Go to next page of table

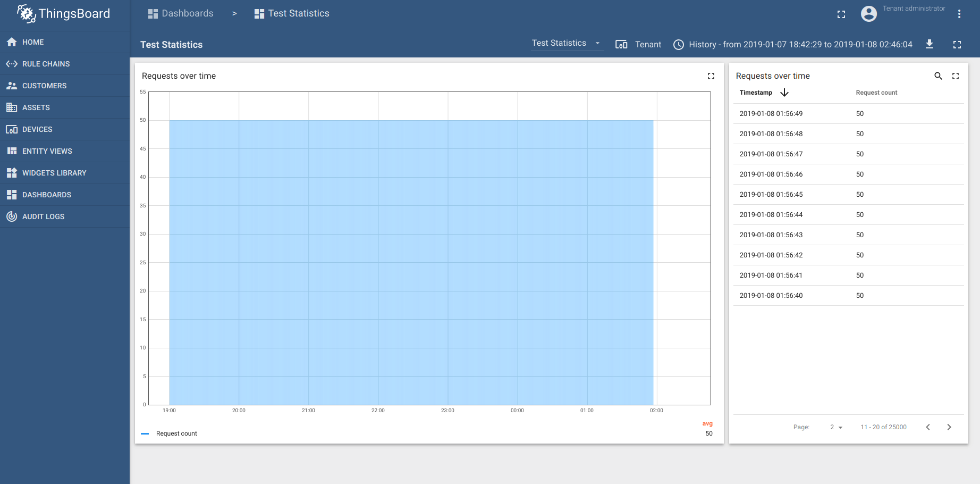tap(949, 427)
